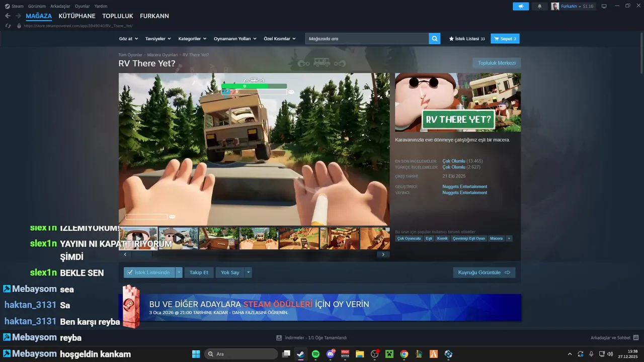
Task: Open the FURKANN profile tab
Action: (x=154, y=16)
